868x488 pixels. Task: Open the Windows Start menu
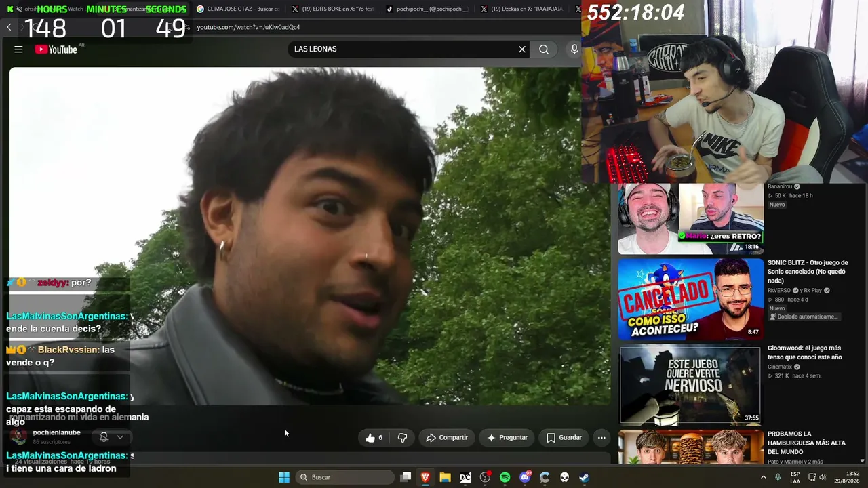coord(284,477)
